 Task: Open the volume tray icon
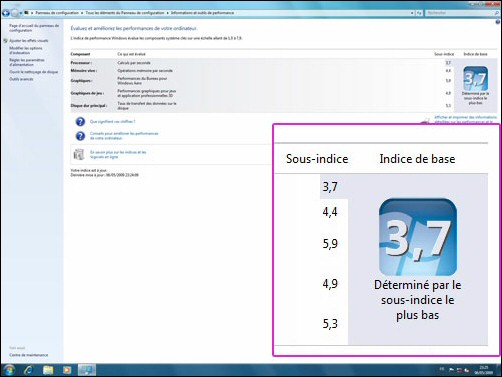tap(467, 370)
